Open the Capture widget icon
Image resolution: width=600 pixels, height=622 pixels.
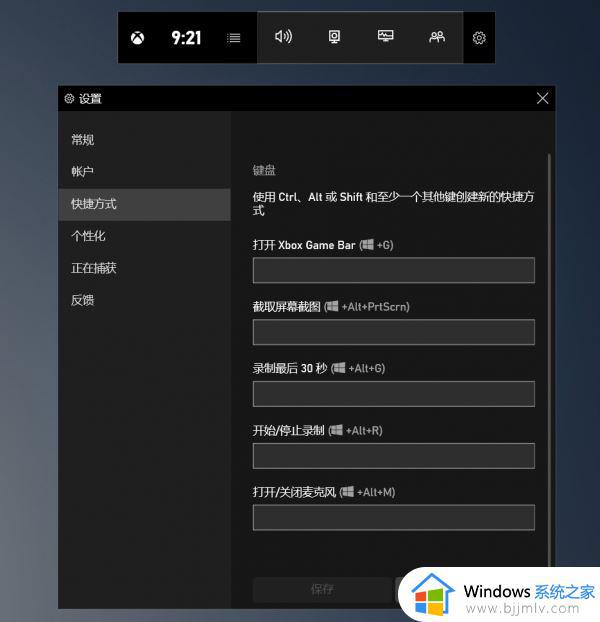tap(334, 37)
